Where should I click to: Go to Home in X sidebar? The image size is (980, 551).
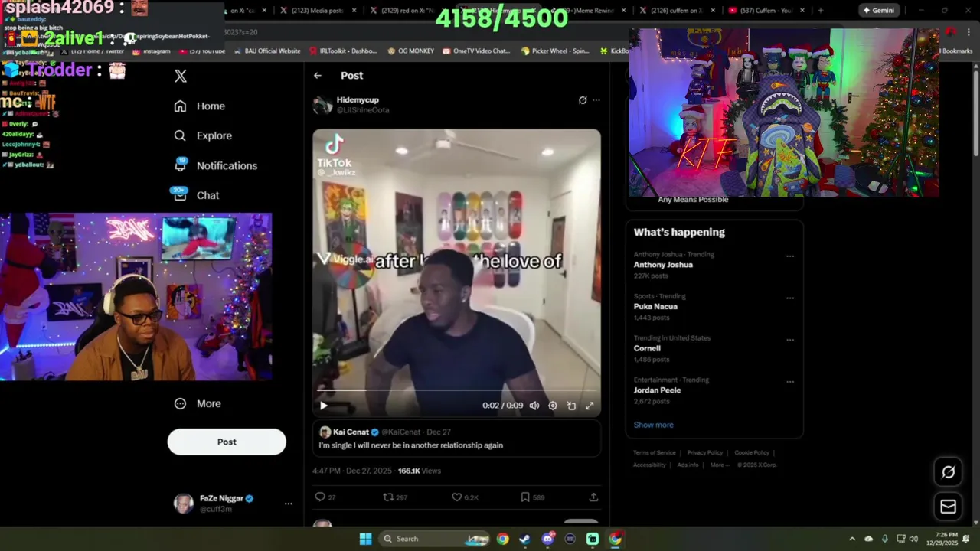point(199,106)
